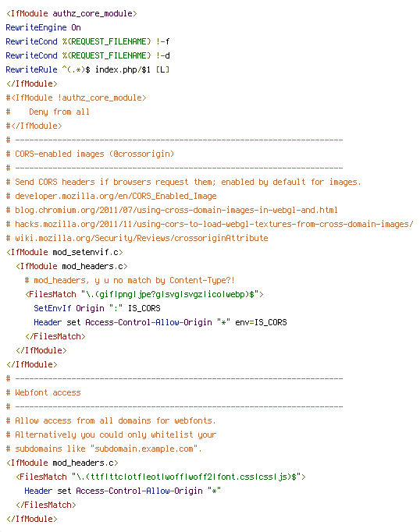The image size is (420, 532).
Task: Click the RewriteRule index.php line
Action: tap(87, 69)
